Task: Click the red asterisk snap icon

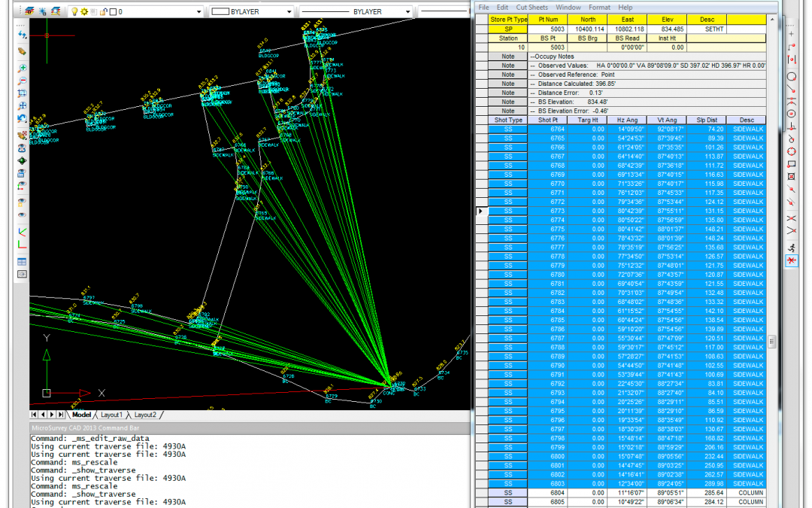Action: (792, 260)
